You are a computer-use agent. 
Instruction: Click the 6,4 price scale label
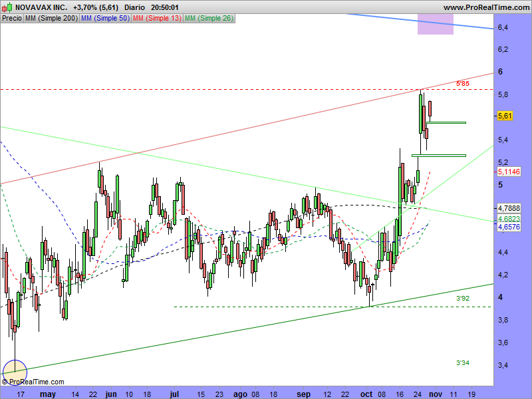coord(503,27)
